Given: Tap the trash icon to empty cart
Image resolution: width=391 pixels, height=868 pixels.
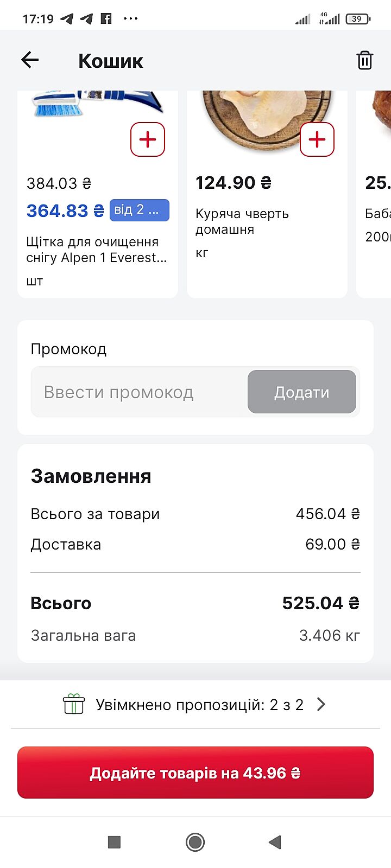Looking at the screenshot, I should pyautogui.click(x=364, y=60).
